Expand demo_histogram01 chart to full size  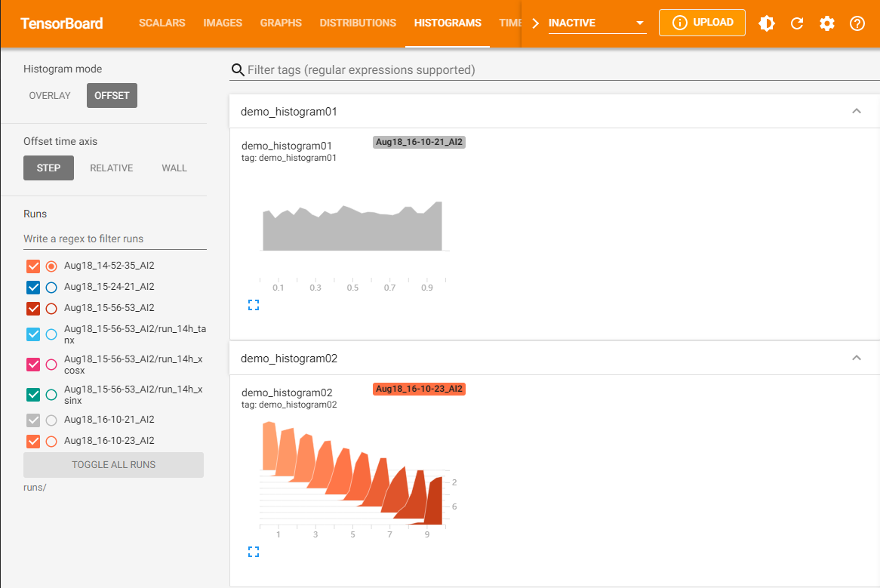(254, 305)
